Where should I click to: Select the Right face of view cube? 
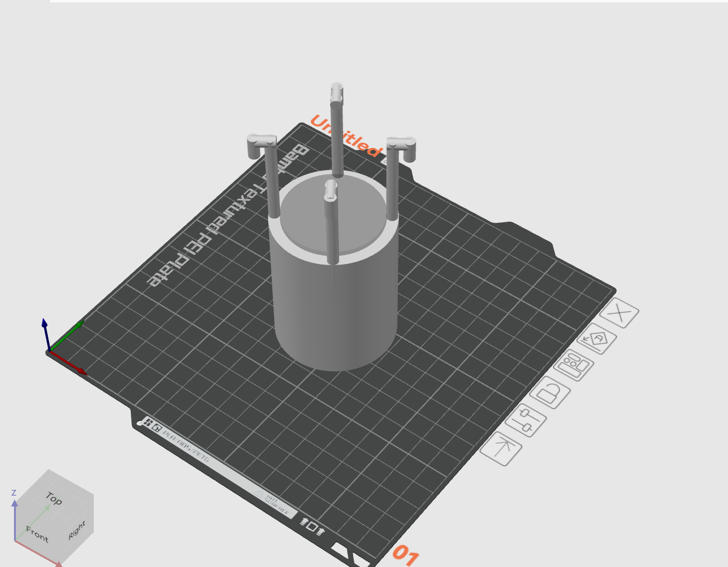tap(77, 530)
